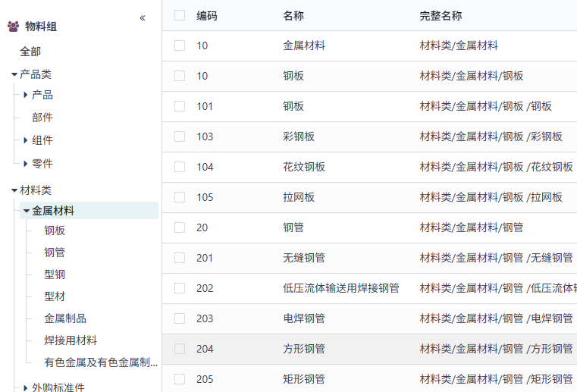Screen dimensions: 577x392
Task: Expand the 产品 tree node arrow
Action: pyautogui.click(x=26, y=95)
